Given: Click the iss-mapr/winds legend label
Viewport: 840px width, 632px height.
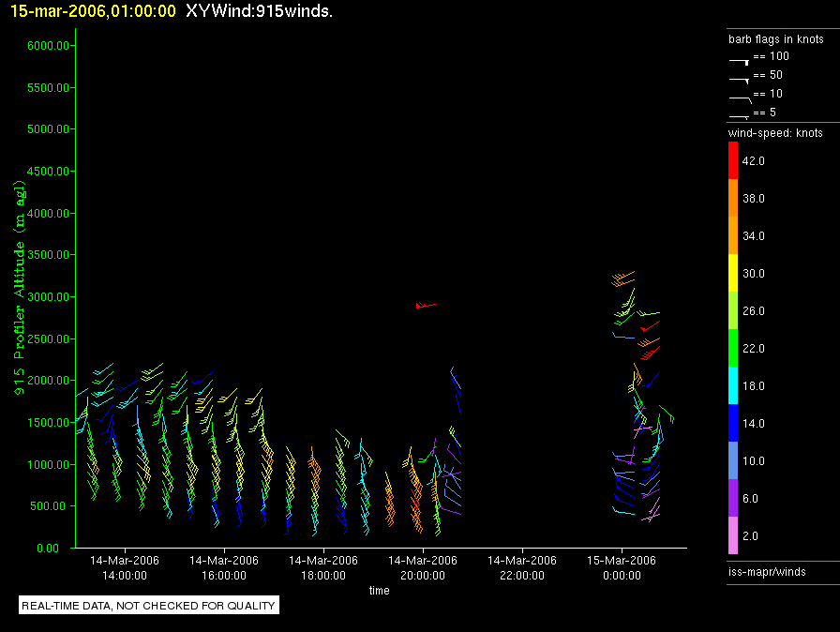Looking at the screenshot, I should coord(767,571).
